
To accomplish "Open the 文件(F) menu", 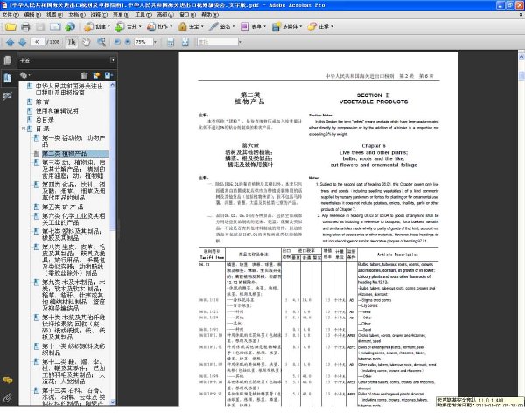I will (x=10, y=15).
